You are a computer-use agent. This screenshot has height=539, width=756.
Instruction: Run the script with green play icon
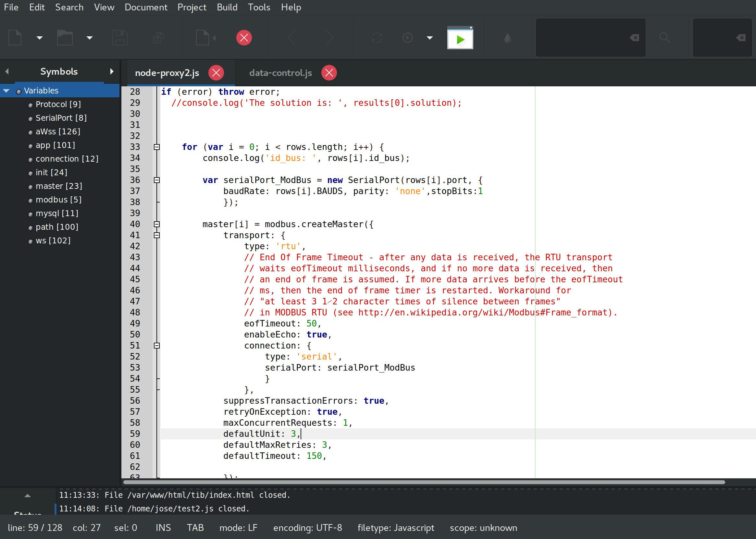[x=460, y=39]
